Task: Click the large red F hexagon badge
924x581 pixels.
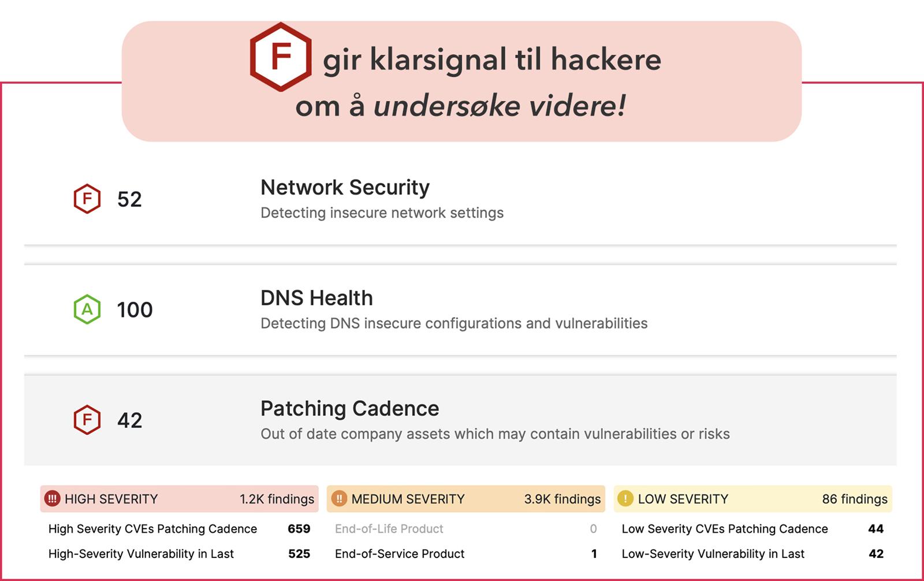Action: point(281,57)
